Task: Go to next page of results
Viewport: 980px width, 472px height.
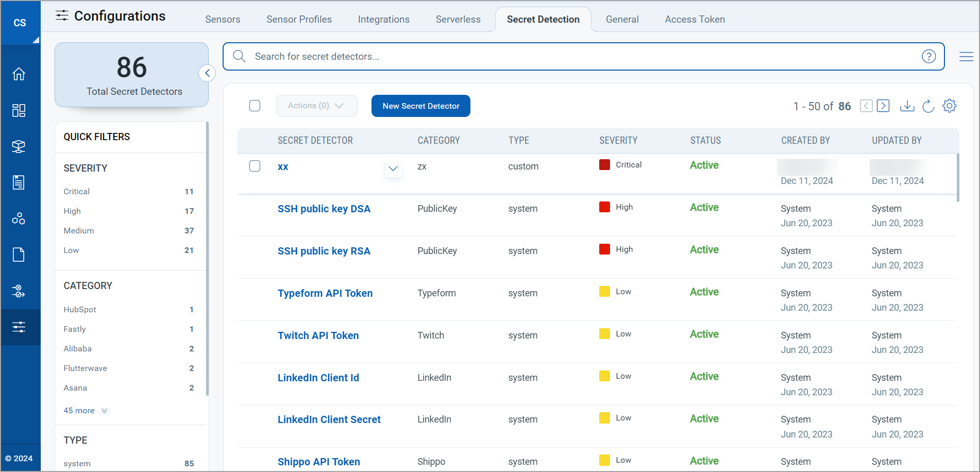Action: [883, 106]
